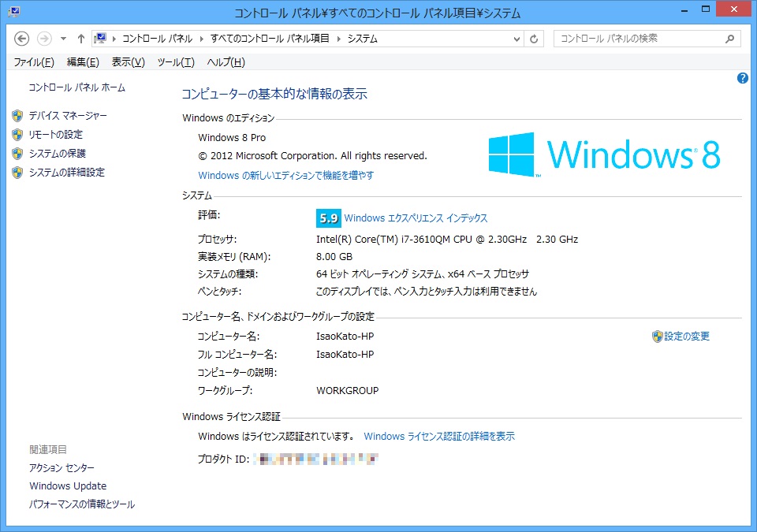Open Windows エクスペリエンス インデックス link
Viewport: 757px width, 532px height.
coord(416,218)
